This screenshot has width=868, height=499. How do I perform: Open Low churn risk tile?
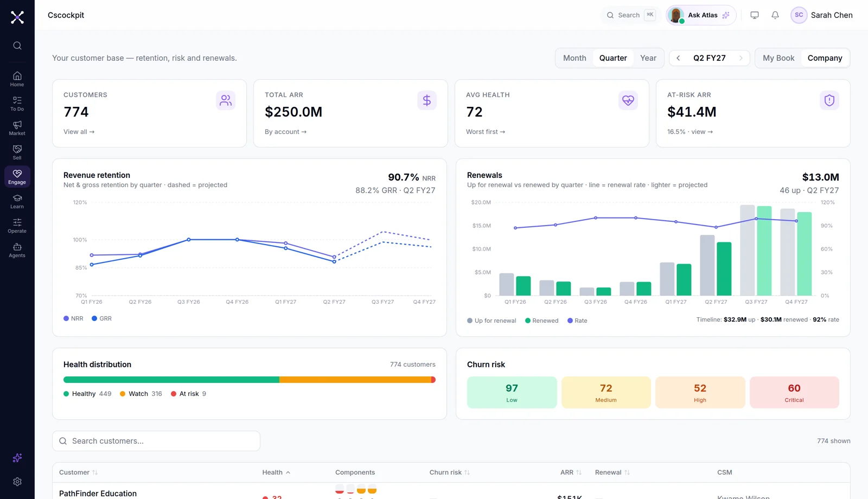pyautogui.click(x=512, y=392)
